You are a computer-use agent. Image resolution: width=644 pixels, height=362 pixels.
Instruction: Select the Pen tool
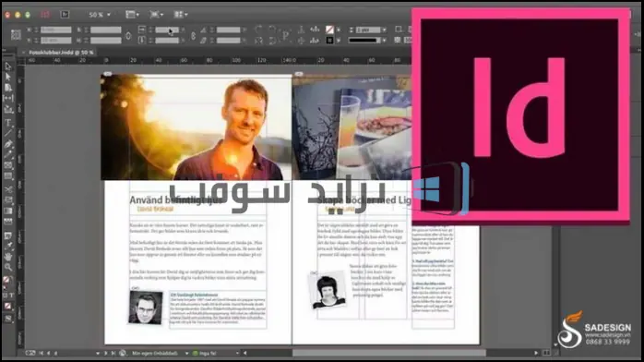7,144
